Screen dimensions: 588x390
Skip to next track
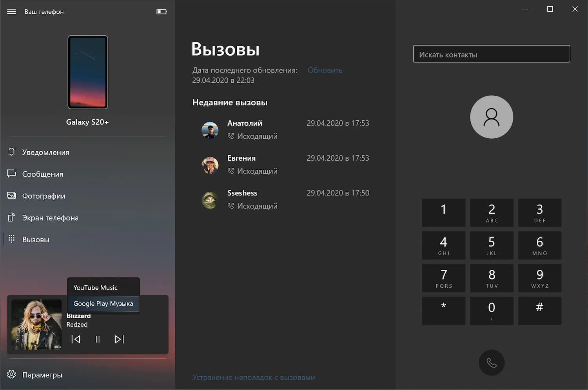tap(120, 339)
